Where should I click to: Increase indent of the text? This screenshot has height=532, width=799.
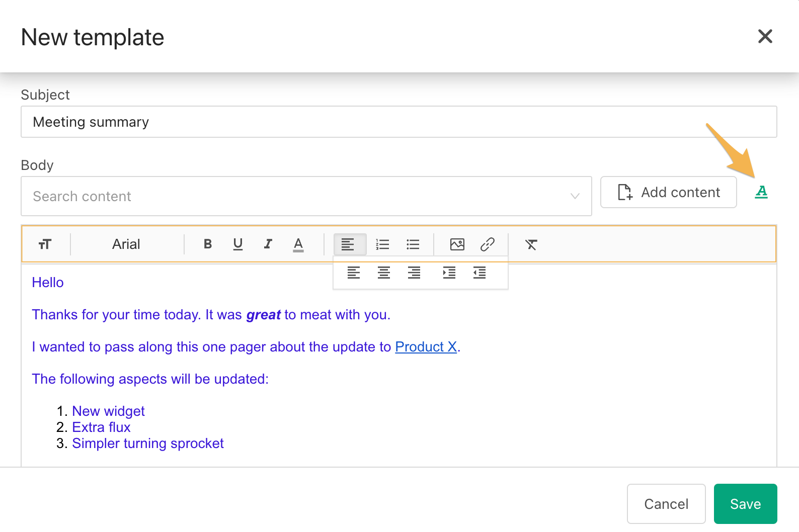point(449,273)
